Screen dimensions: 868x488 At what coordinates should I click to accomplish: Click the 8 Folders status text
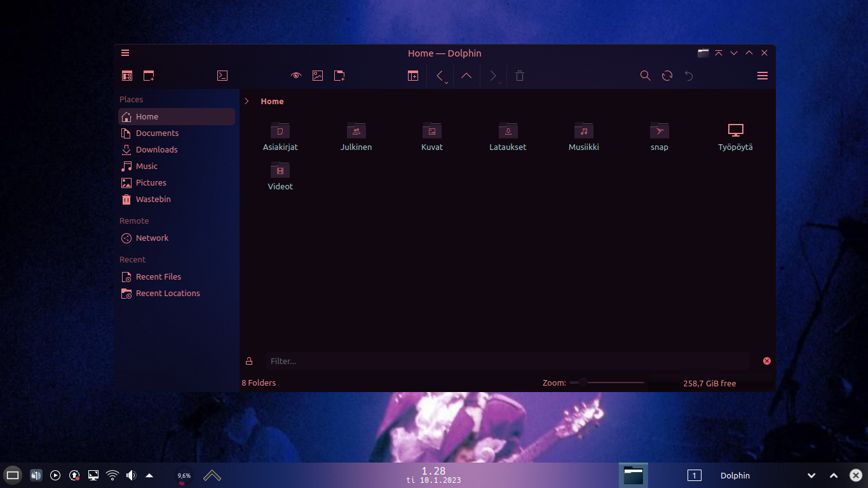(259, 383)
